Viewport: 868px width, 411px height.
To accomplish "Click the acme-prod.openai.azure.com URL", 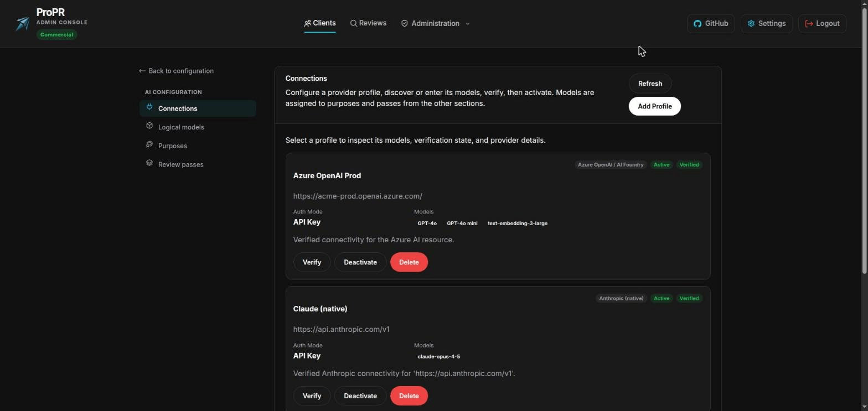I will pos(358,196).
